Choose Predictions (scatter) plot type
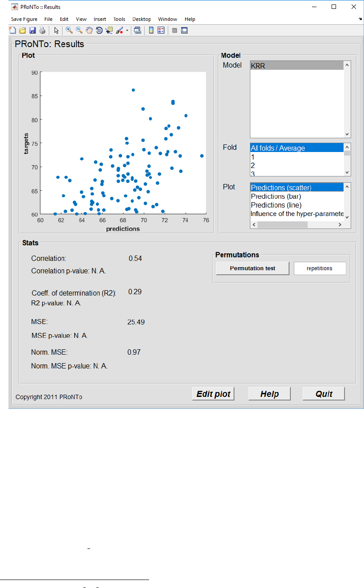Image resolution: width=364 pixels, height=588 pixels. (297, 188)
